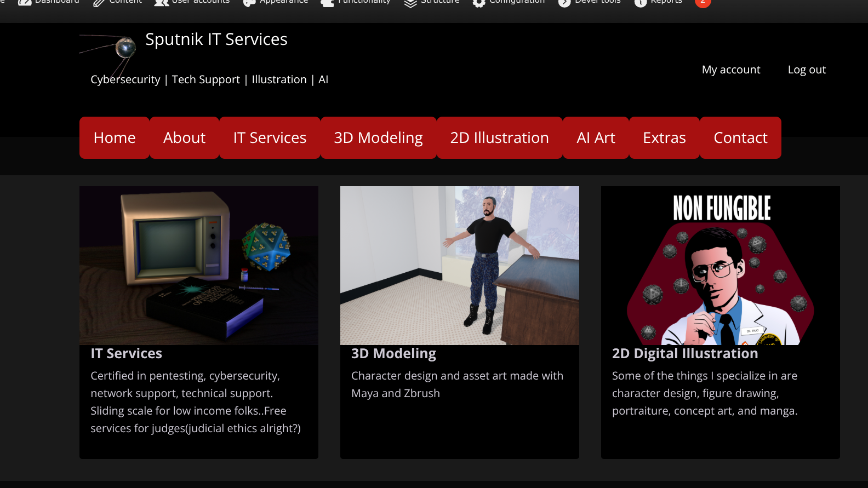
Task: Click text 'Certified in pentesting, cybersecurity,'
Action: (x=185, y=376)
